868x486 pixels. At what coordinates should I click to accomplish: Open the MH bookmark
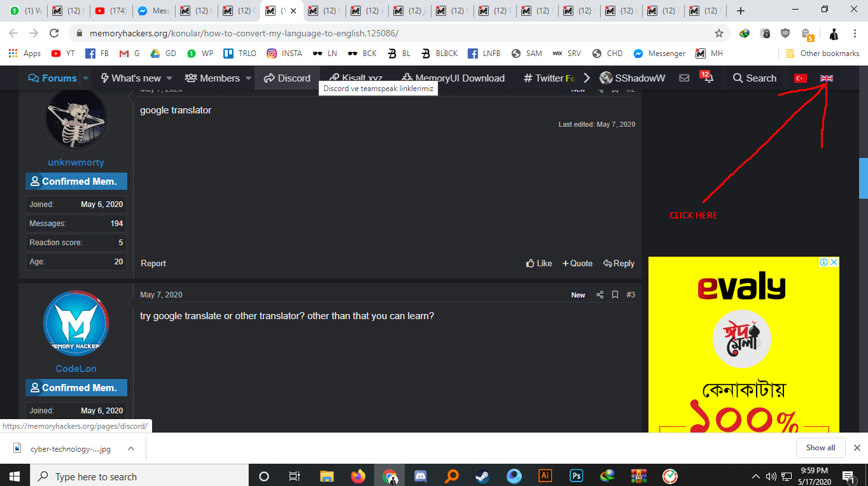point(710,54)
